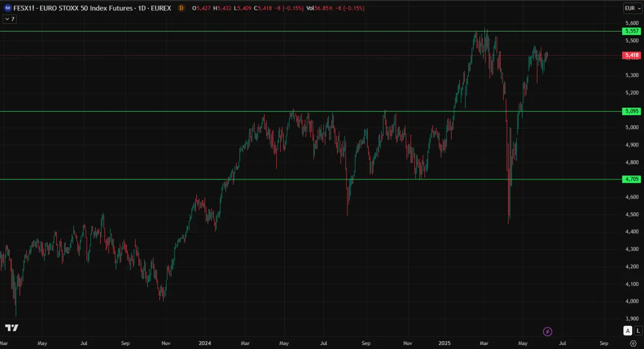Expand the collapsed indicators legend showing 7
This screenshot has height=349, width=644.
click(x=9, y=19)
